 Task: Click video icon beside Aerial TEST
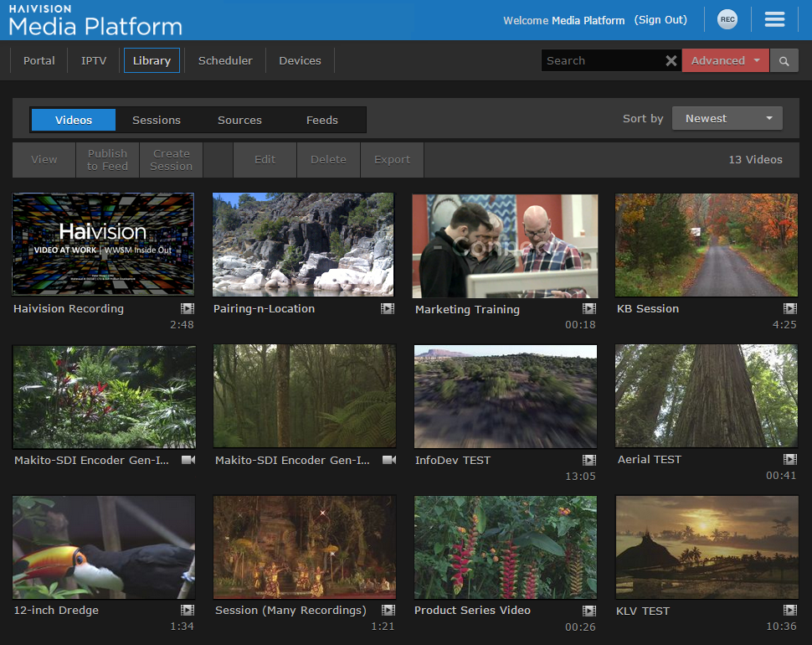coord(789,460)
